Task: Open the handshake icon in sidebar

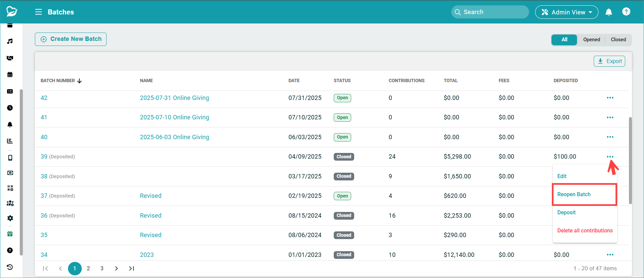Action: coord(10,58)
